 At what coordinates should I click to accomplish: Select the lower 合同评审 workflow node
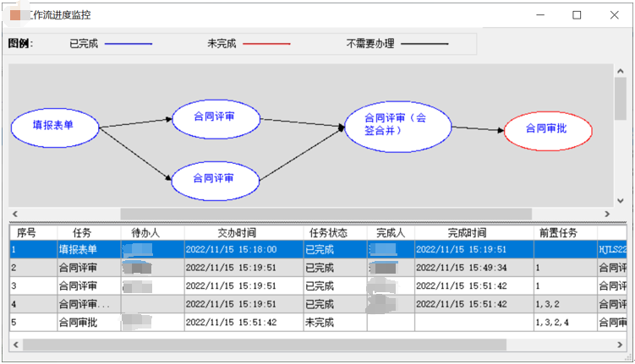(x=215, y=178)
